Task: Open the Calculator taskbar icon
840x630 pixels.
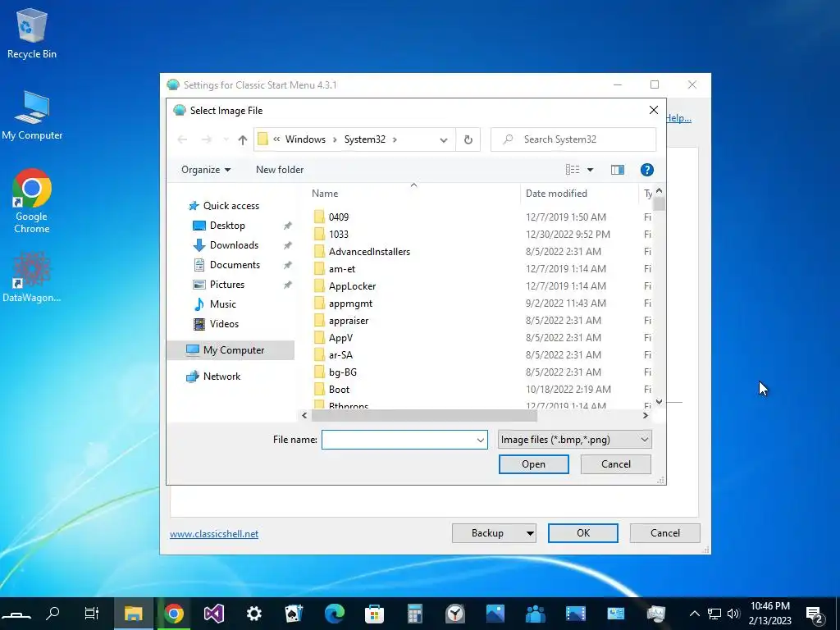Action: (x=414, y=614)
